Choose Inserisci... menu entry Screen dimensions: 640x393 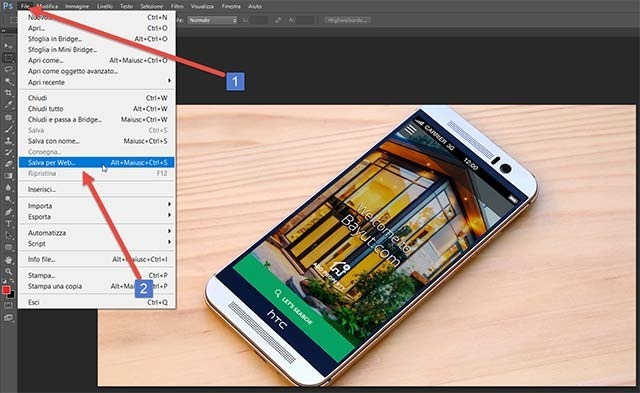click(96, 189)
